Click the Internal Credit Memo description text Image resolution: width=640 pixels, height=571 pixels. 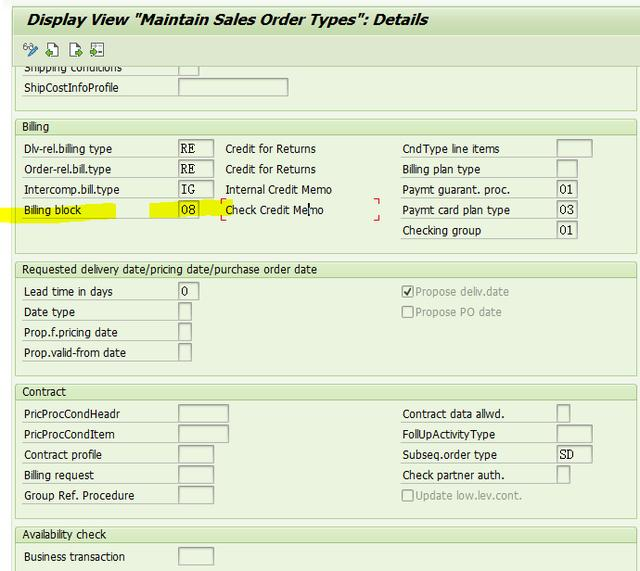[x=278, y=189]
